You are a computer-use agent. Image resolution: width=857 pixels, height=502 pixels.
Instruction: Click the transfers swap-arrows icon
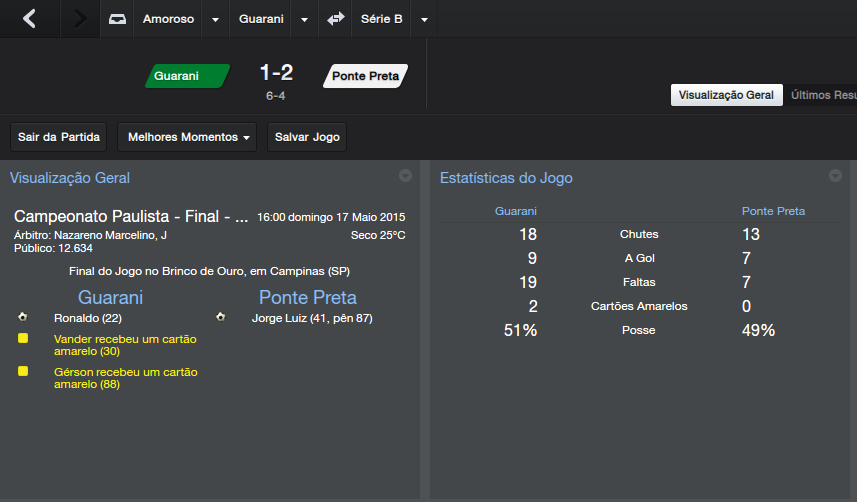tap(336, 19)
